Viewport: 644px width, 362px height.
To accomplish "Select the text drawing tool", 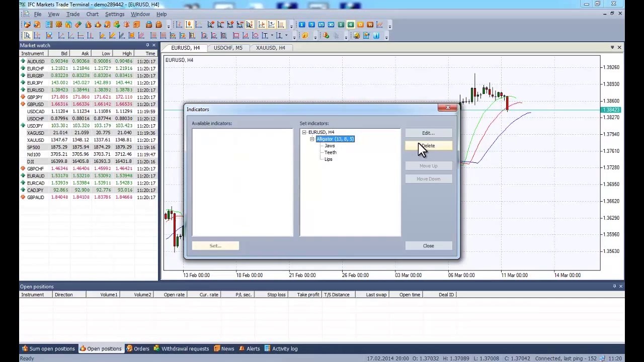I will pyautogui.click(x=265, y=35).
